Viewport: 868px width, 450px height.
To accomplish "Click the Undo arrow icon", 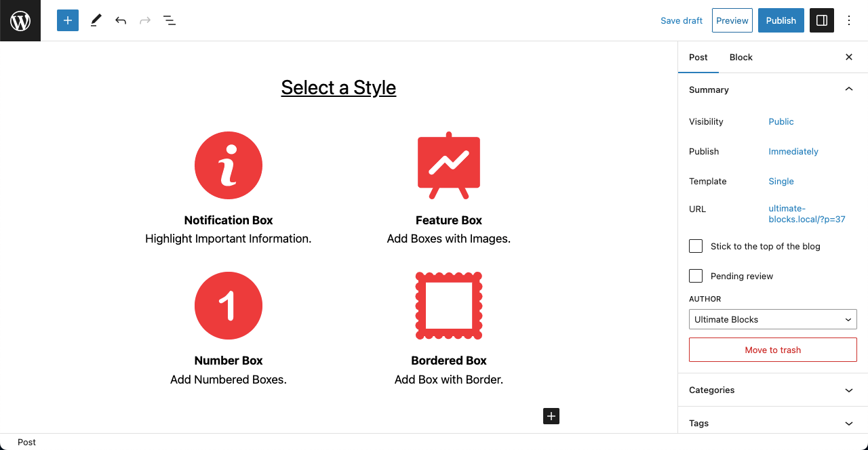I will click(121, 20).
